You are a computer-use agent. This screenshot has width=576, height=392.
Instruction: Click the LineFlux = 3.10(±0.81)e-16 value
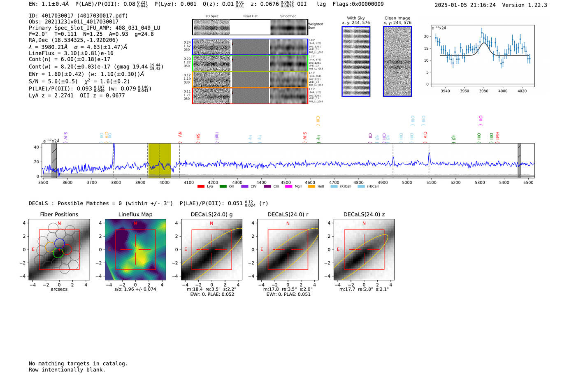71,53
